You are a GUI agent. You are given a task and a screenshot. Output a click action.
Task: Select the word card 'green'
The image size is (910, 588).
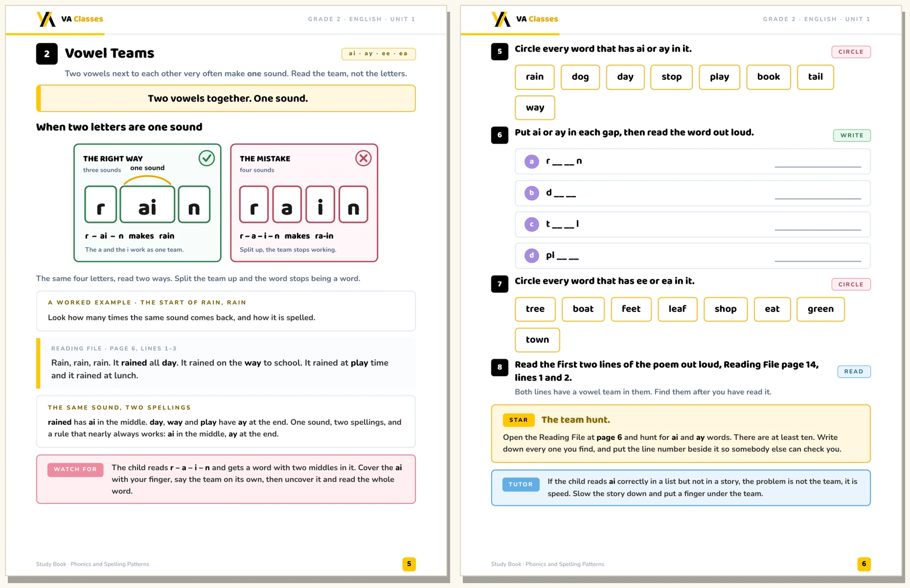point(821,309)
